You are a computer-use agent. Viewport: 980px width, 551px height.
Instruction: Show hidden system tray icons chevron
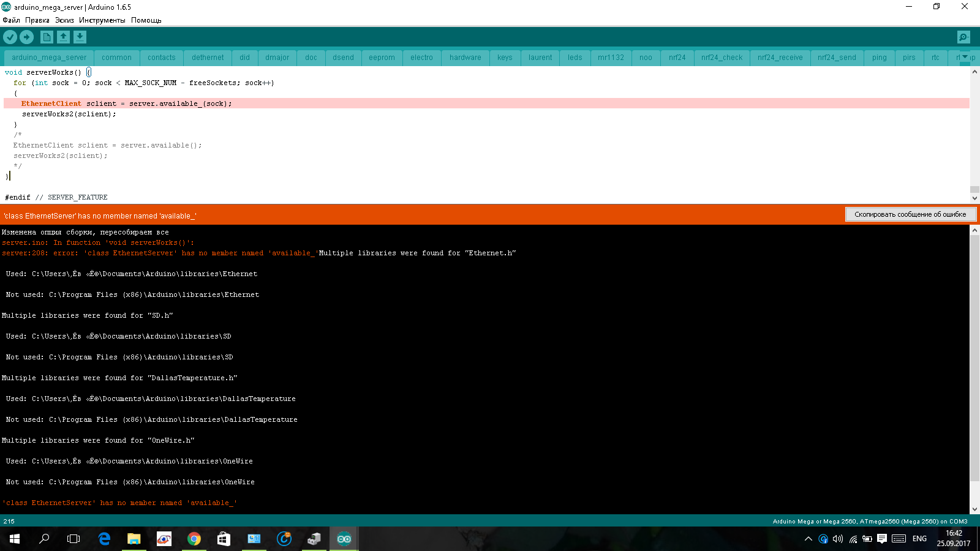click(x=809, y=539)
